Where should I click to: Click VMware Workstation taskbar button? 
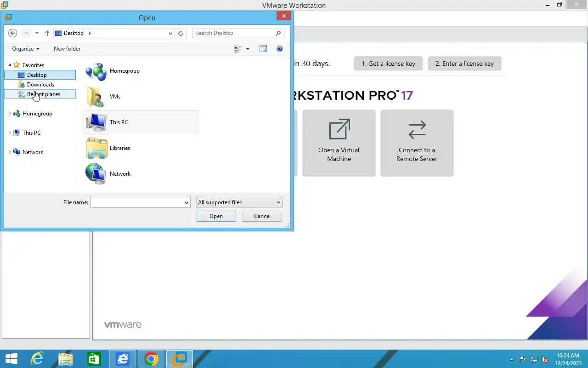pyautogui.click(x=180, y=359)
